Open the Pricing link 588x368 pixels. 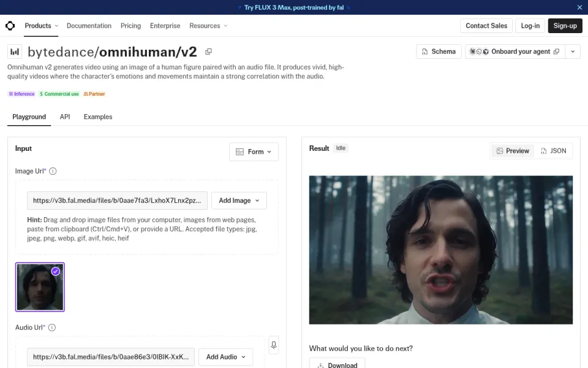(x=130, y=26)
